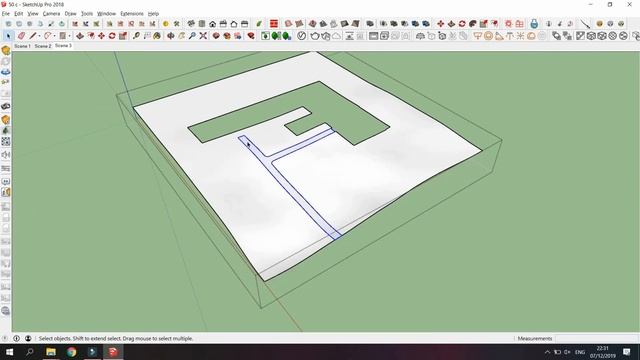This screenshot has height=360, width=640.
Task: Choose the Text label tool
Action: (147, 36)
